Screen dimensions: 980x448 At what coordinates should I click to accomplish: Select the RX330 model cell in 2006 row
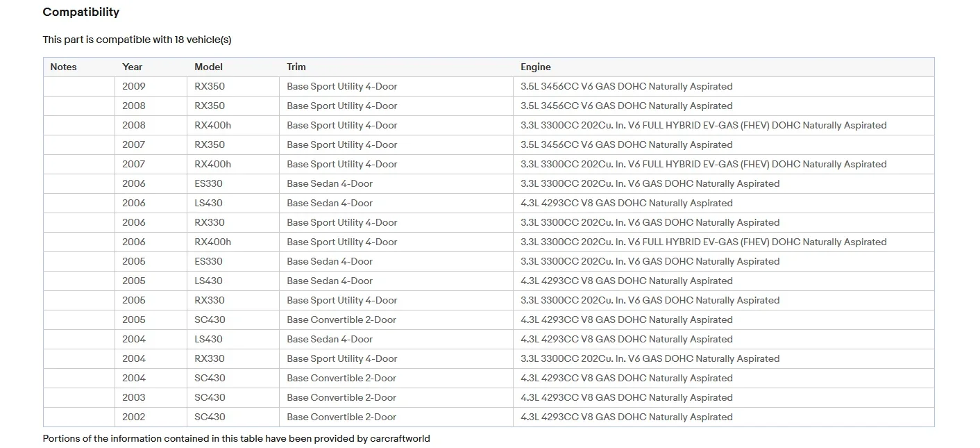point(233,223)
